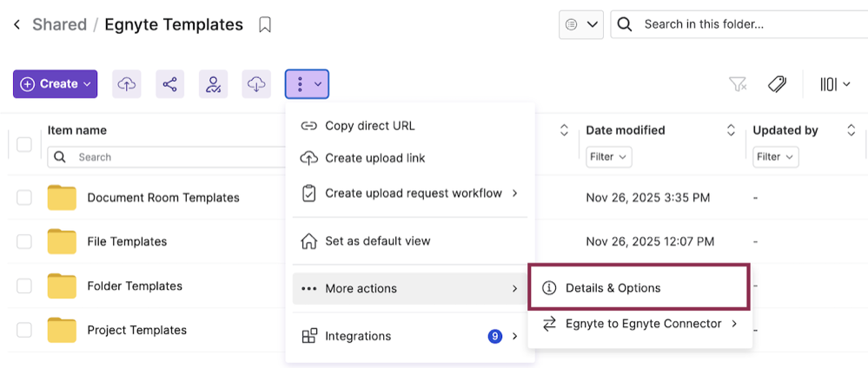Sort by Updated by arrows
The height and width of the screenshot is (368, 868).
click(x=851, y=130)
